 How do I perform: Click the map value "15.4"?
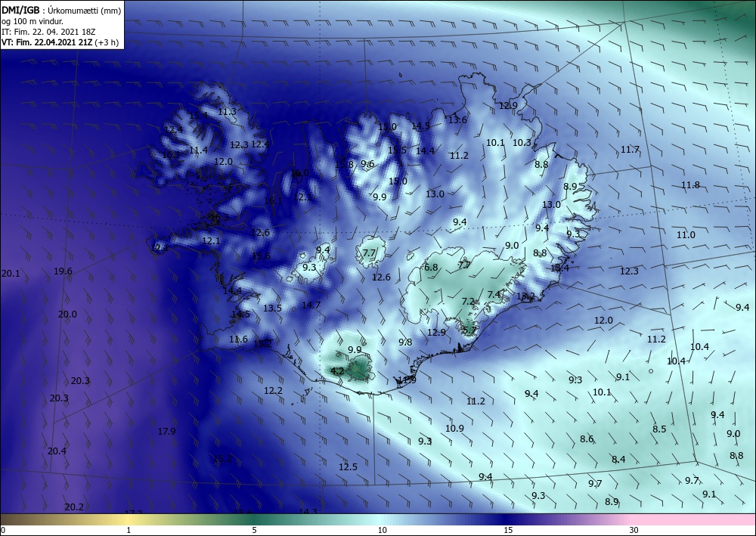[x=199, y=115]
